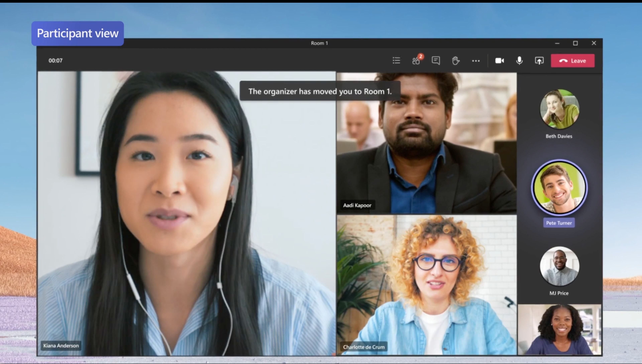The height and width of the screenshot is (364, 642).
Task: Click the Room 1 window title
Action: point(319,43)
